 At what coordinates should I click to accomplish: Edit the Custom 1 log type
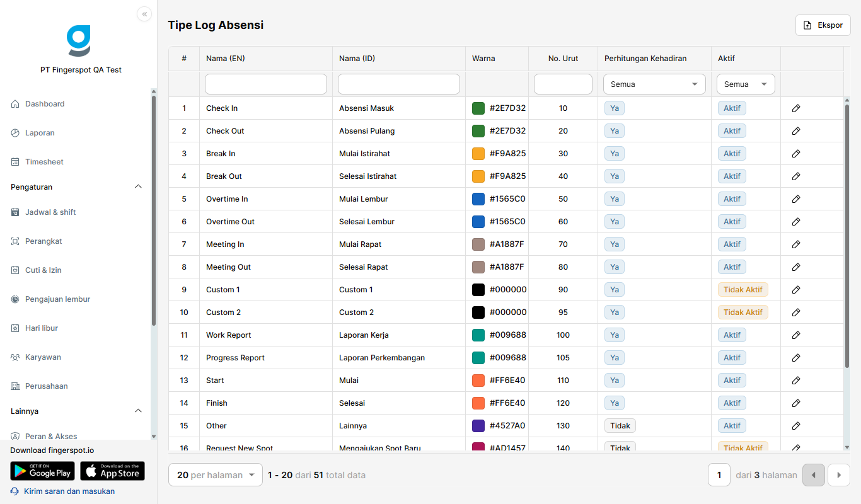pyautogui.click(x=796, y=290)
